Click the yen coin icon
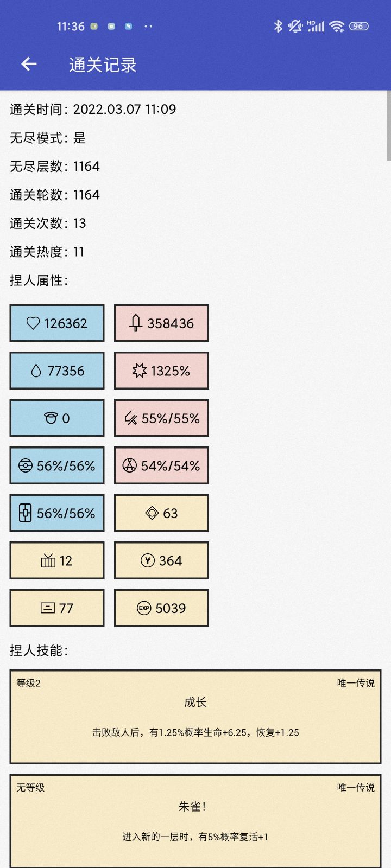Viewport: 391px width, 868px height. [147, 560]
